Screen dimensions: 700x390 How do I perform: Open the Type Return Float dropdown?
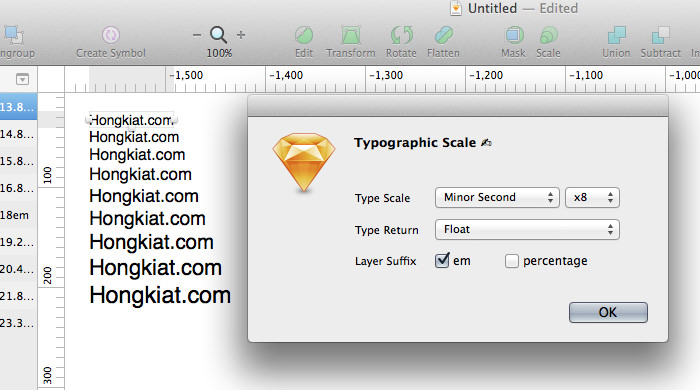pyautogui.click(x=527, y=229)
